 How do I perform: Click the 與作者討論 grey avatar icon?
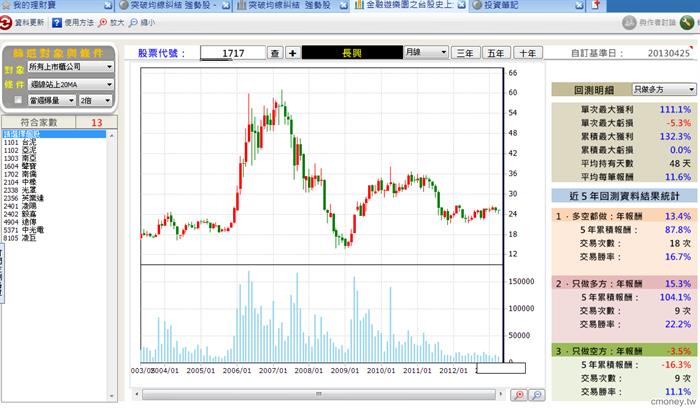629,22
